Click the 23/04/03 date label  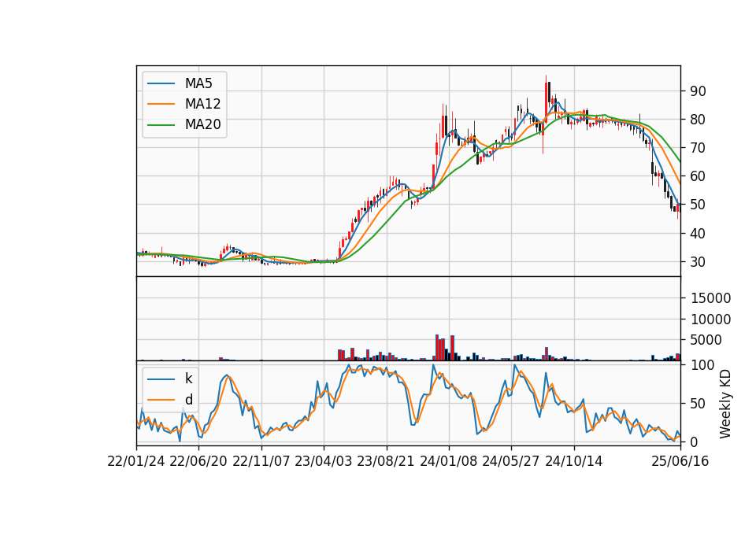[x=324, y=462]
